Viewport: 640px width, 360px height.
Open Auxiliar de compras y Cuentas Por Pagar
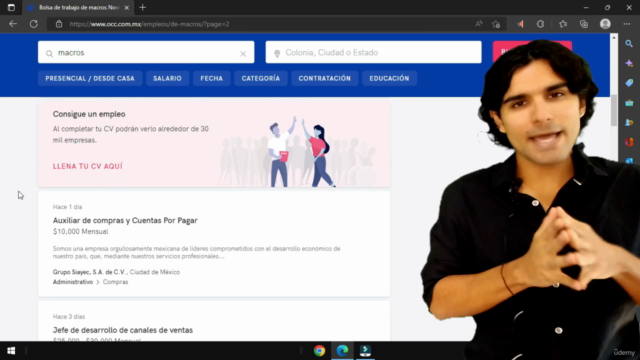tap(125, 220)
